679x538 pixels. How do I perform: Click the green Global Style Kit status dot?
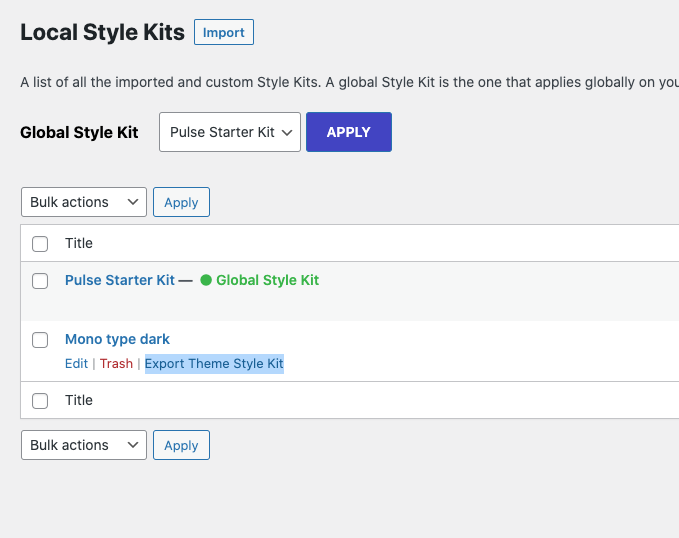206,280
